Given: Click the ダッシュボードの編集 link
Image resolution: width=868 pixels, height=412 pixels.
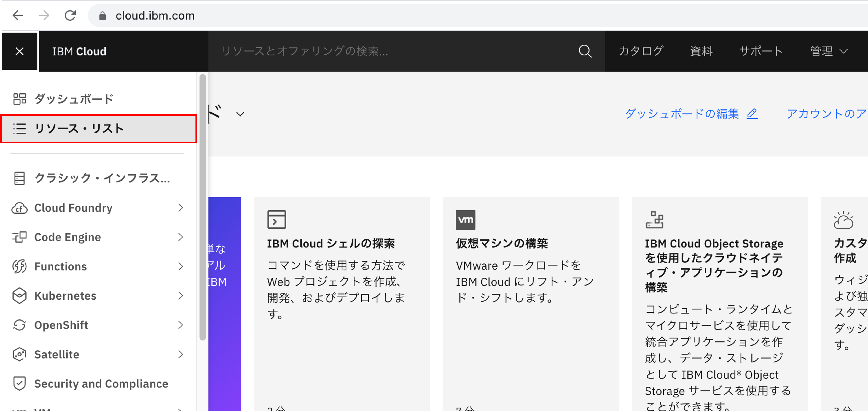Looking at the screenshot, I should (x=681, y=114).
